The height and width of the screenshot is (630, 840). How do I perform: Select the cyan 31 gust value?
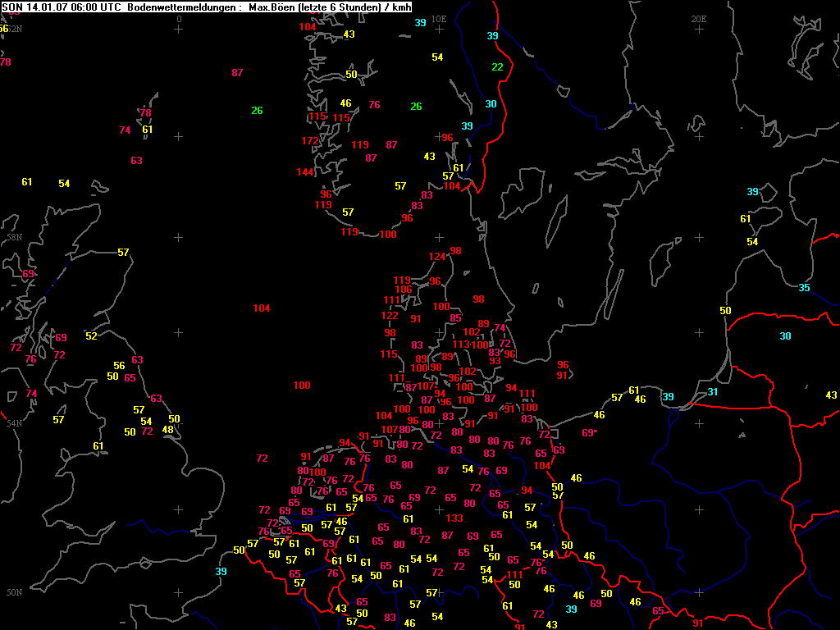point(713,392)
